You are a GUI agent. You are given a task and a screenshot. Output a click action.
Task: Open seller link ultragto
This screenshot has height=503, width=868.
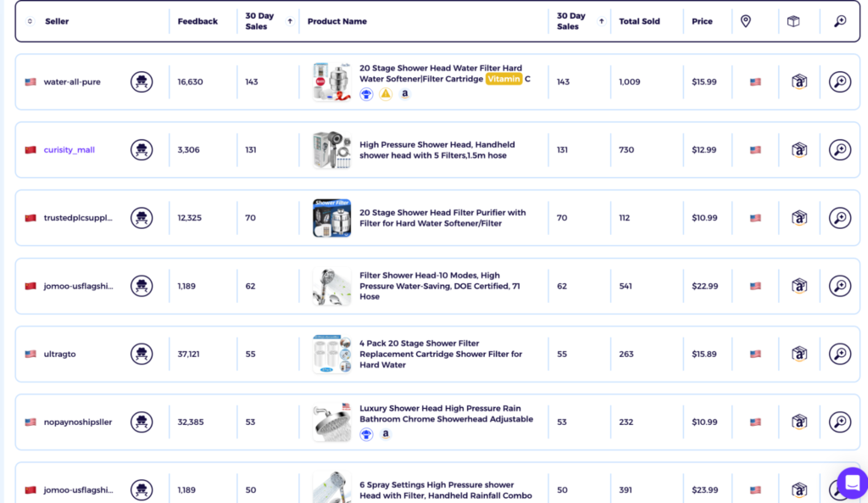coord(60,354)
